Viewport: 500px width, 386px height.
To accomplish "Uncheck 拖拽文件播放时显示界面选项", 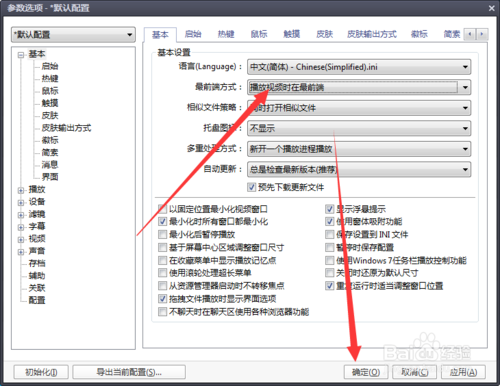I will click(162, 299).
